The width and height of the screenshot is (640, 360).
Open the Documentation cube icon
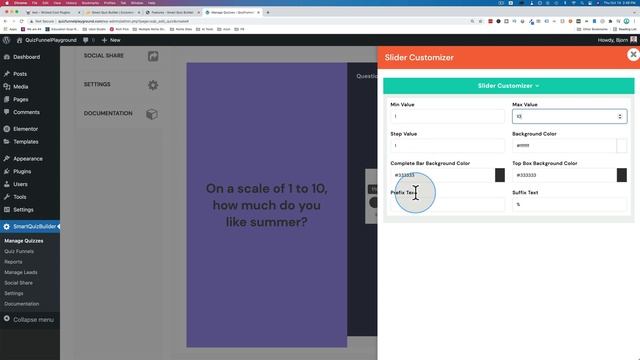tap(152, 114)
